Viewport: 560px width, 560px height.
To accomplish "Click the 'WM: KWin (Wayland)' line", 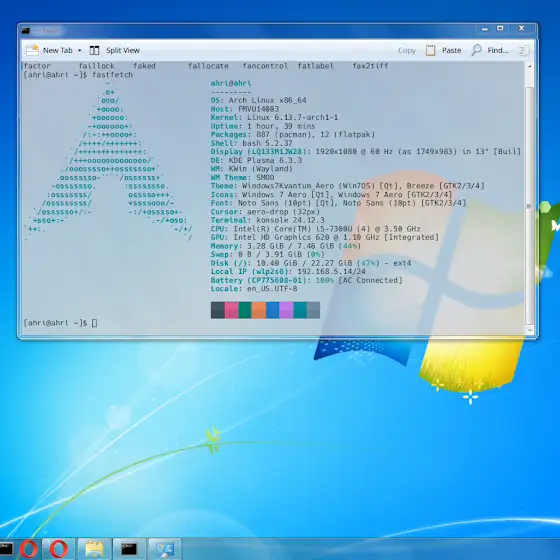I will pyautogui.click(x=251, y=169).
